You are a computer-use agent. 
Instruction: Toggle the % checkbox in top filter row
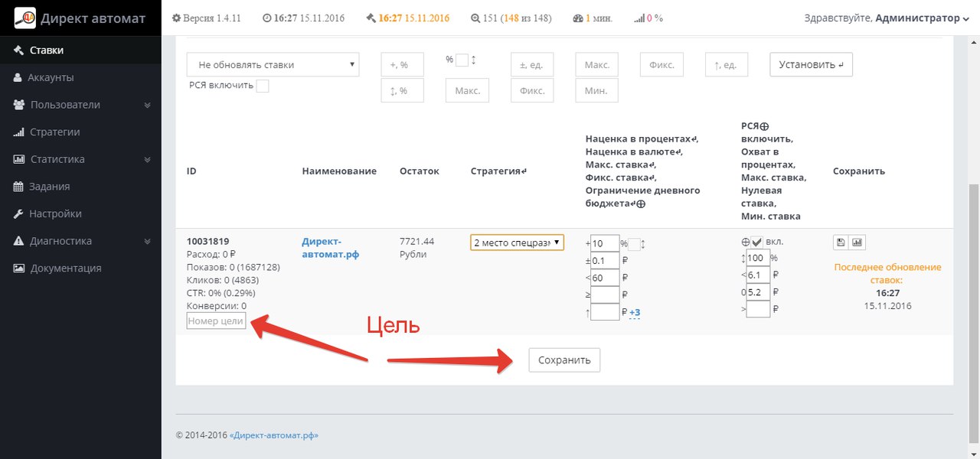tap(462, 60)
